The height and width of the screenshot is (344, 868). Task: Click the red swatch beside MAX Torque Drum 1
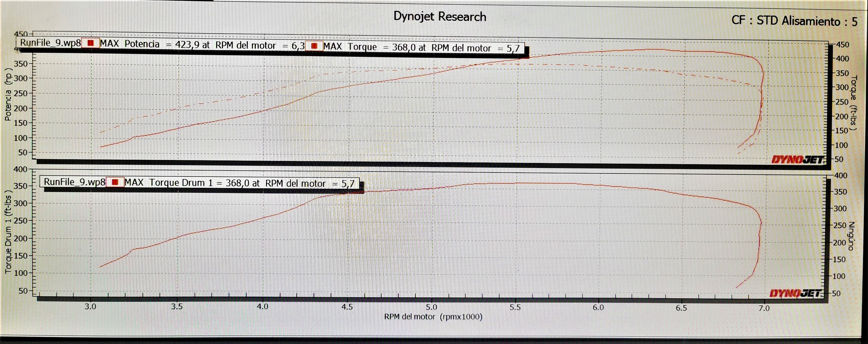click(x=115, y=182)
